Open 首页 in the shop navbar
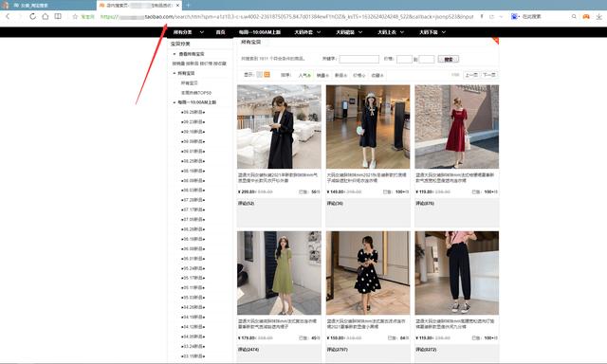The width and height of the screenshot is (607, 364). click(x=220, y=32)
